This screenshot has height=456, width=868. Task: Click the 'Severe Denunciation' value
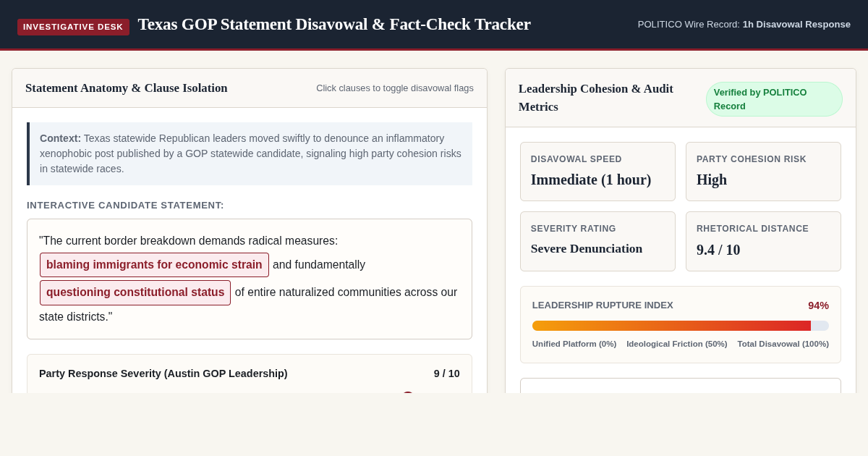tap(587, 249)
